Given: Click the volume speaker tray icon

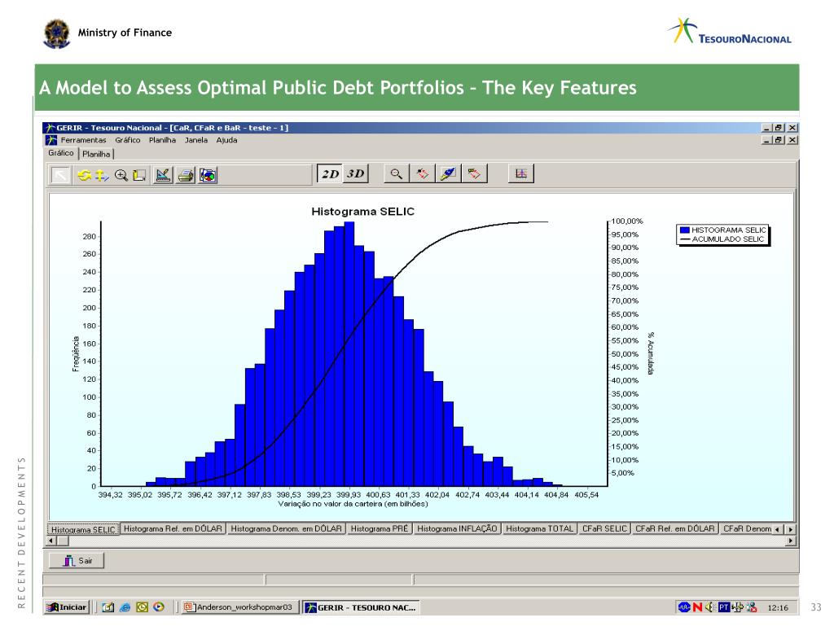Looking at the screenshot, I should coord(709,607).
